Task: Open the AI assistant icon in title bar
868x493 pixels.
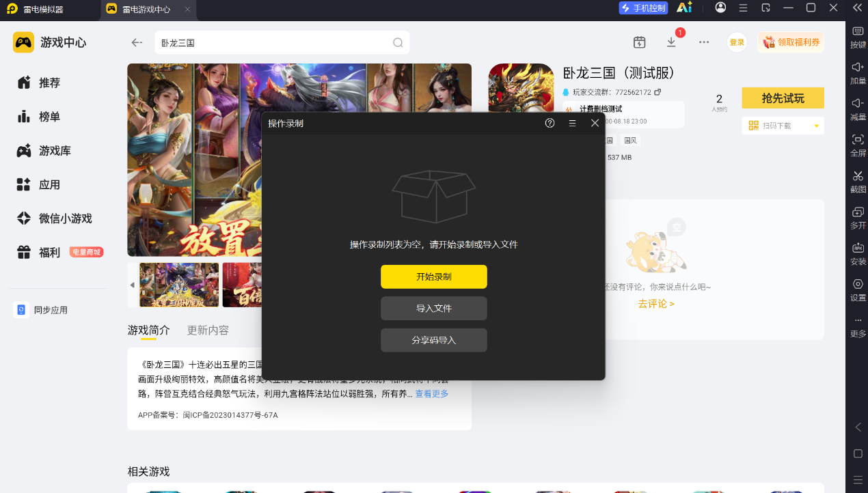Action: 684,8
